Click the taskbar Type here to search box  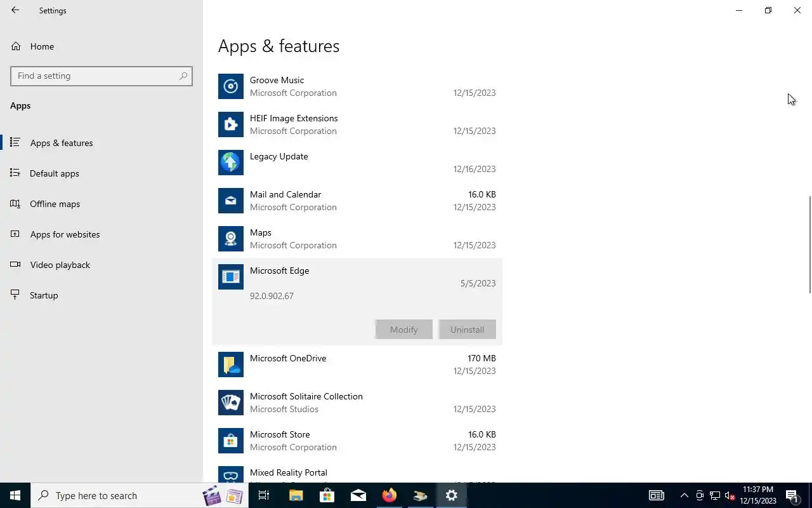pyautogui.click(x=140, y=495)
